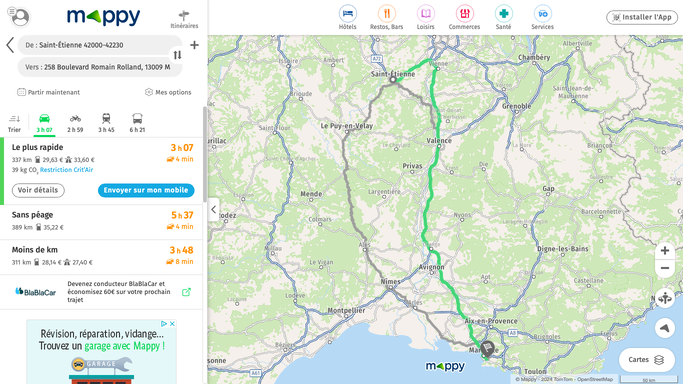Viewport: 683px width, 384px height.
Task: Open Partir maintenant departure time picker
Action: (x=48, y=92)
